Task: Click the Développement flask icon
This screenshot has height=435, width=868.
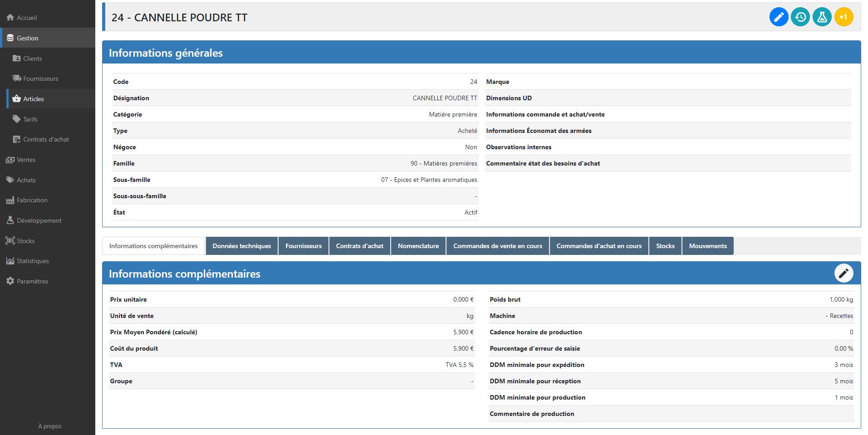Action: (x=10, y=220)
